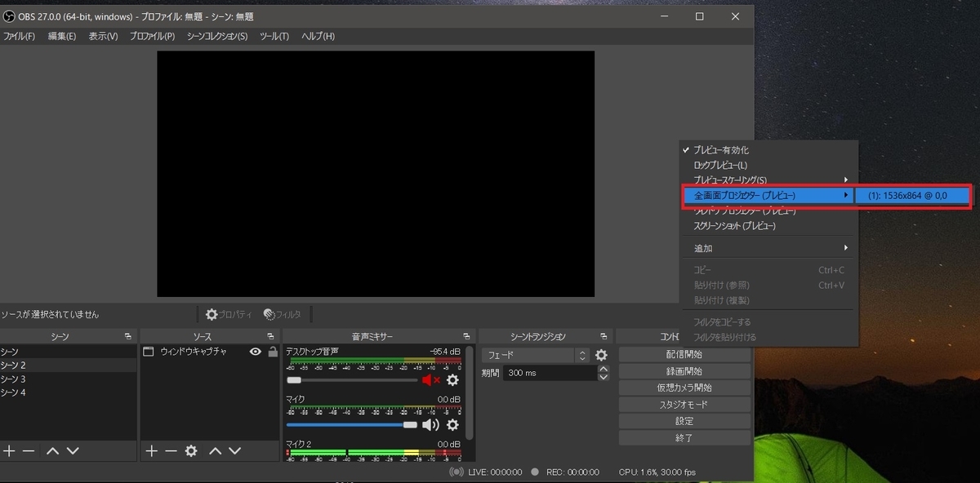Pop out the 音声ミキサー dock panel
The image size is (980, 483).
pyautogui.click(x=465, y=336)
